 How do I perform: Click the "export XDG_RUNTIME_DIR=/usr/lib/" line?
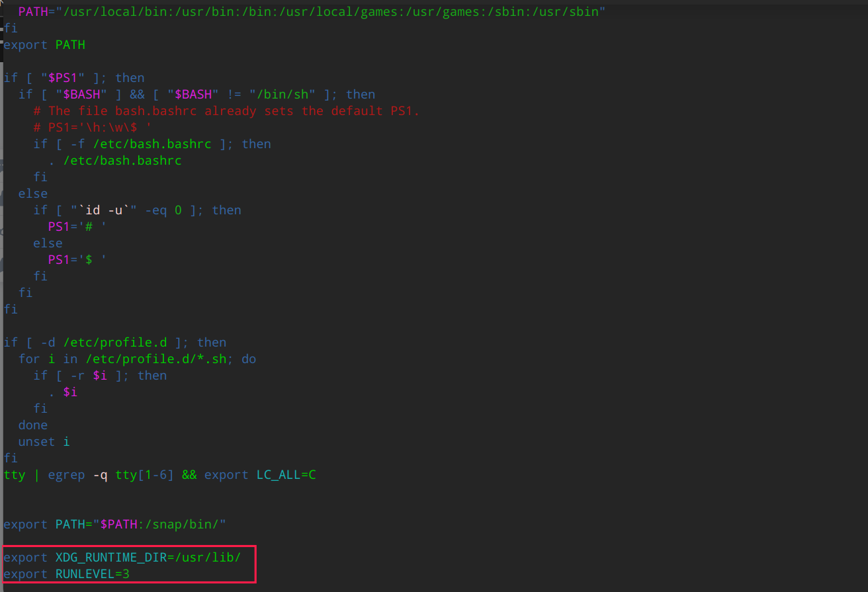coord(122,558)
